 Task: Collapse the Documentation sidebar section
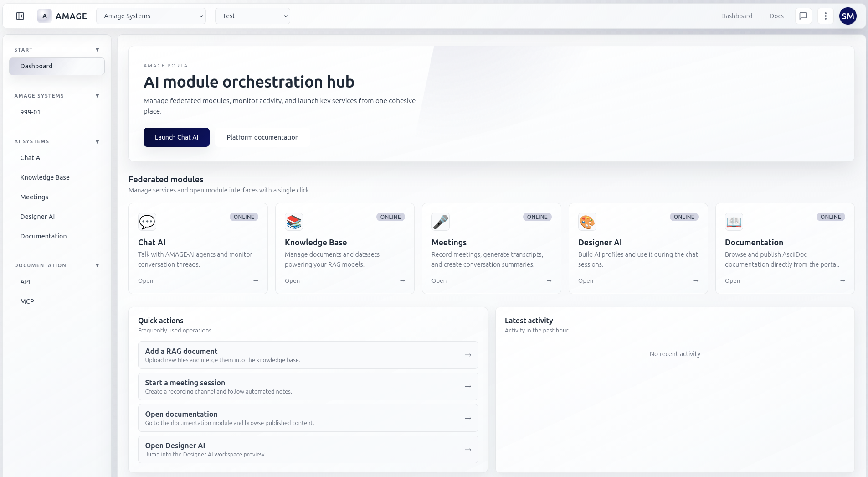pos(97,265)
